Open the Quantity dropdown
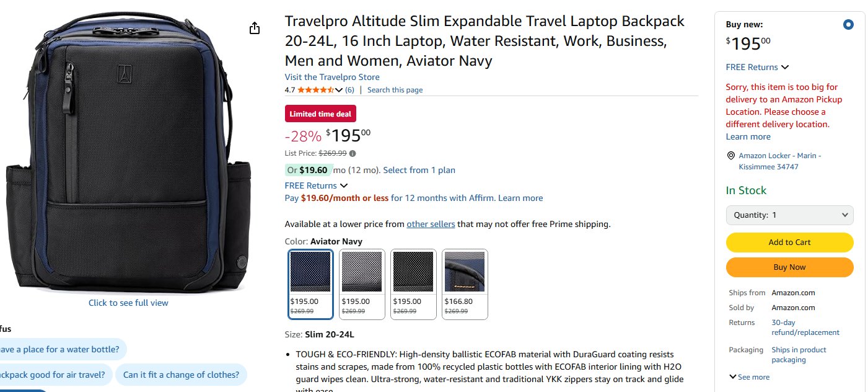The image size is (868, 392). click(789, 215)
